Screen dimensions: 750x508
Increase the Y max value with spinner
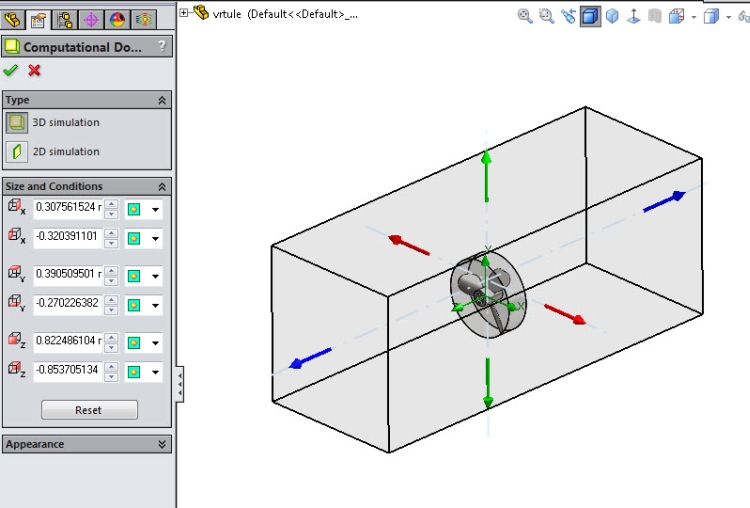pyautogui.click(x=111, y=271)
